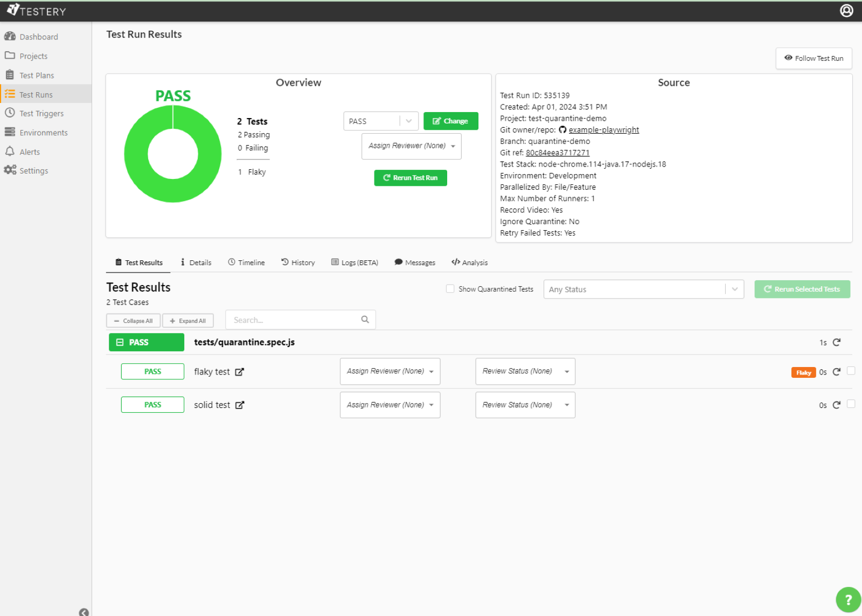862x616 pixels.
Task: Select the Test Results tab
Action: (x=138, y=262)
